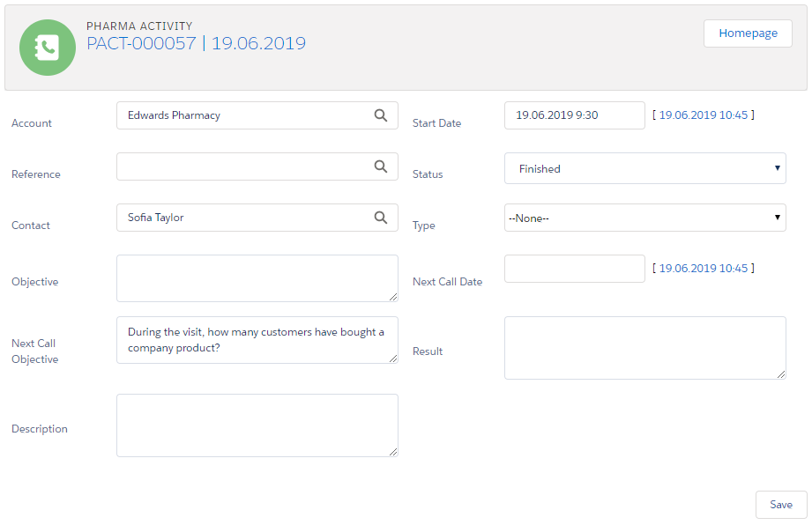Click the Account field search magnifier icon
The height and width of the screenshot is (525, 812).
380,115
